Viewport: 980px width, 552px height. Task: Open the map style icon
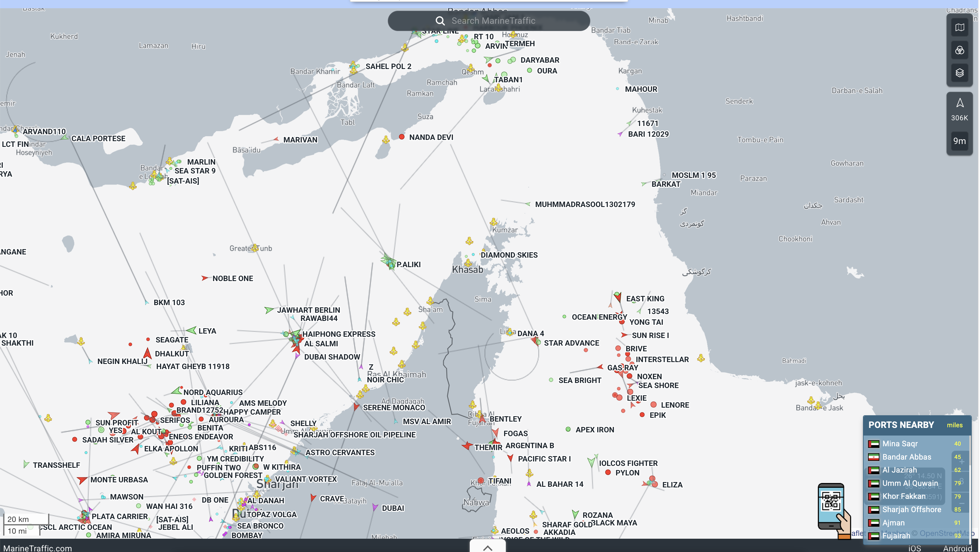[x=959, y=28]
